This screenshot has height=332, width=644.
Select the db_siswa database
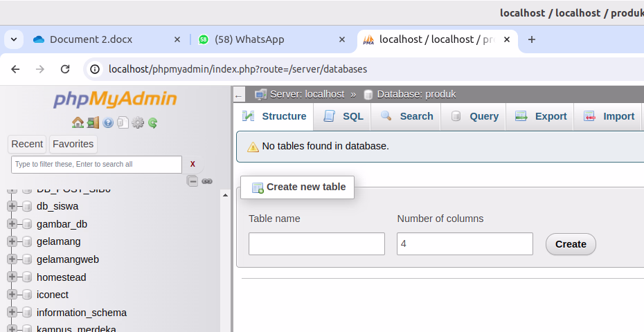[x=57, y=206]
